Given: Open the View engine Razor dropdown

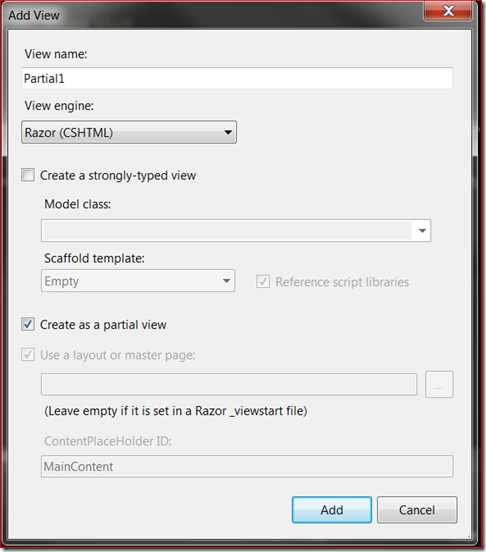Looking at the screenshot, I should 129,132.
